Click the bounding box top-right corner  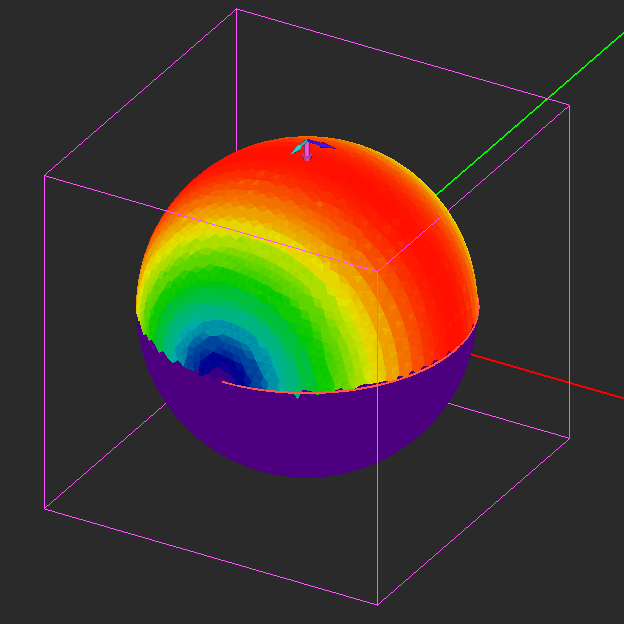[569, 105]
